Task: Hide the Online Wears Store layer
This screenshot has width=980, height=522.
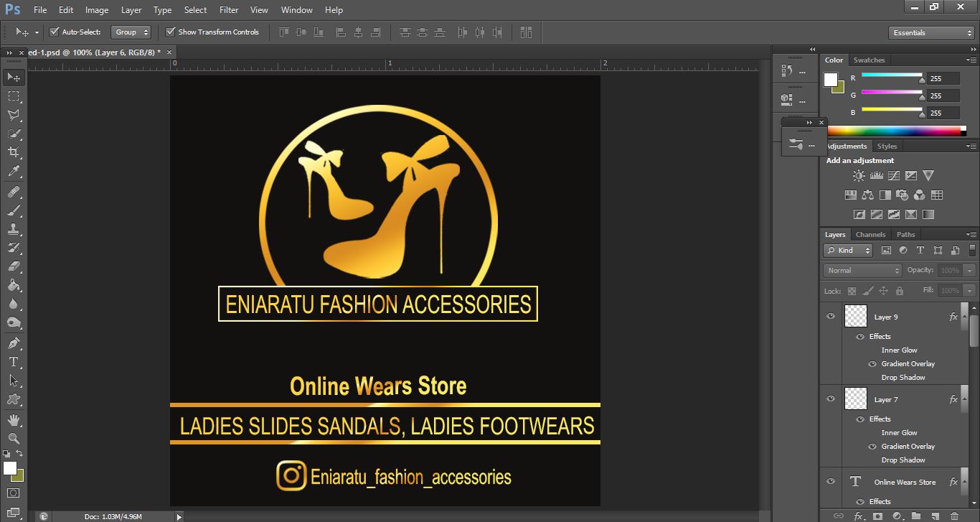Action: [x=831, y=481]
